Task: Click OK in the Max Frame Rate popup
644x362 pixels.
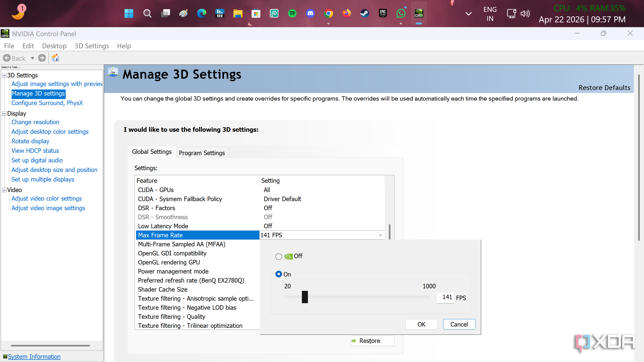Action: click(x=421, y=324)
